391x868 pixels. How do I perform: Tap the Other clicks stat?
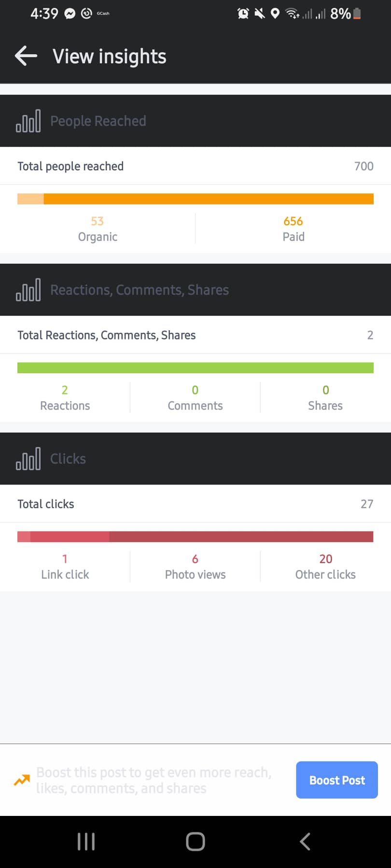click(325, 566)
